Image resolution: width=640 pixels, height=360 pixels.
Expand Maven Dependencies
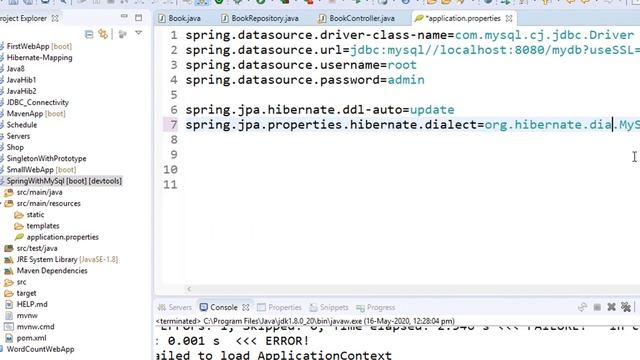click(x=52, y=271)
